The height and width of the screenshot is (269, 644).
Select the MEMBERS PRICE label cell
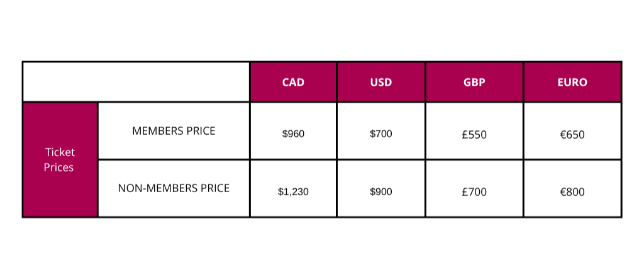(x=174, y=131)
